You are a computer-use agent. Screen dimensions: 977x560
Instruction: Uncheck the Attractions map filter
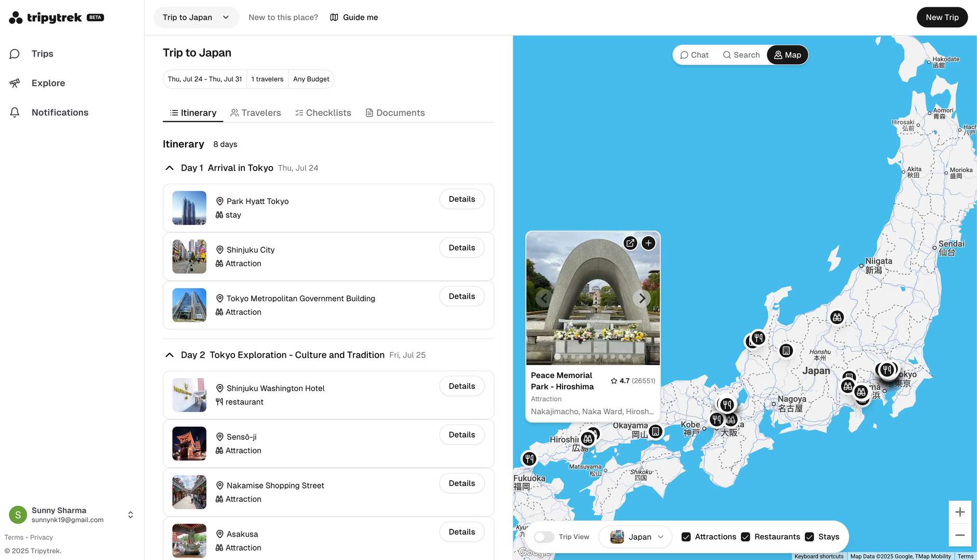(686, 537)
